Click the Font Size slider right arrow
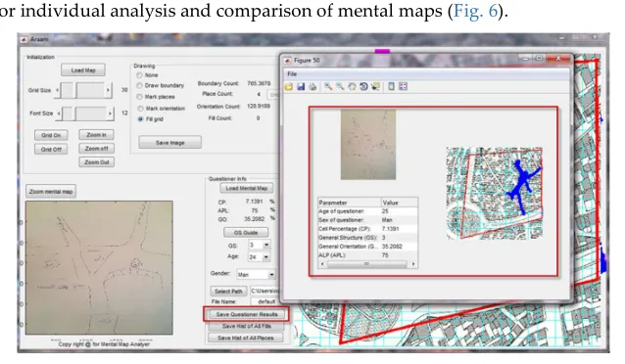Viewport: 625px width, 364px height. pos(111,114)
